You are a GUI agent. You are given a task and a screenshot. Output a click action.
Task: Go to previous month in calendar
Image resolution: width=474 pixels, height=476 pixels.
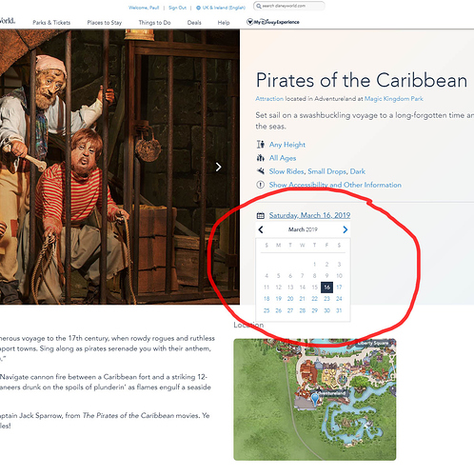pos(261,229)
